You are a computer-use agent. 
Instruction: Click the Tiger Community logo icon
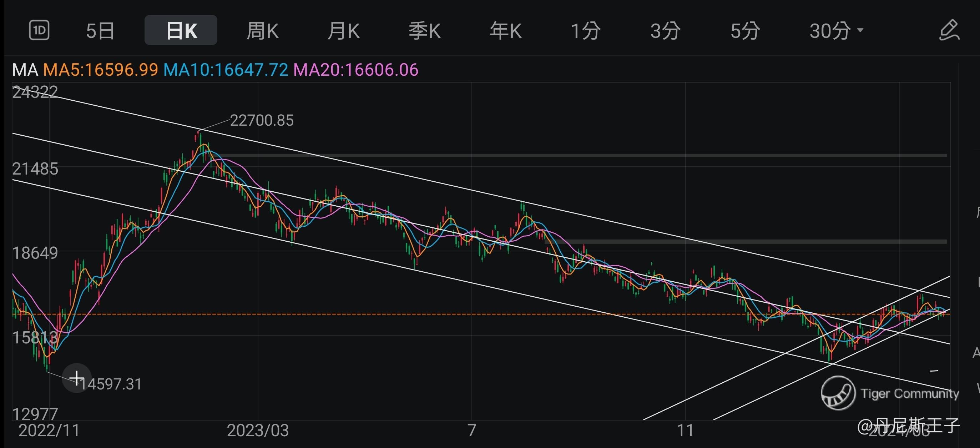click(x=838, y=393)
